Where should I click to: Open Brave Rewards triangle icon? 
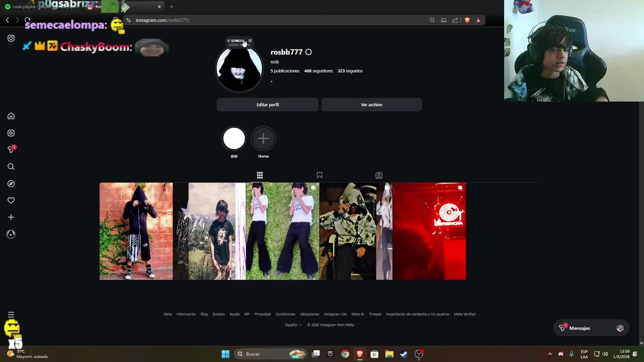478,20
